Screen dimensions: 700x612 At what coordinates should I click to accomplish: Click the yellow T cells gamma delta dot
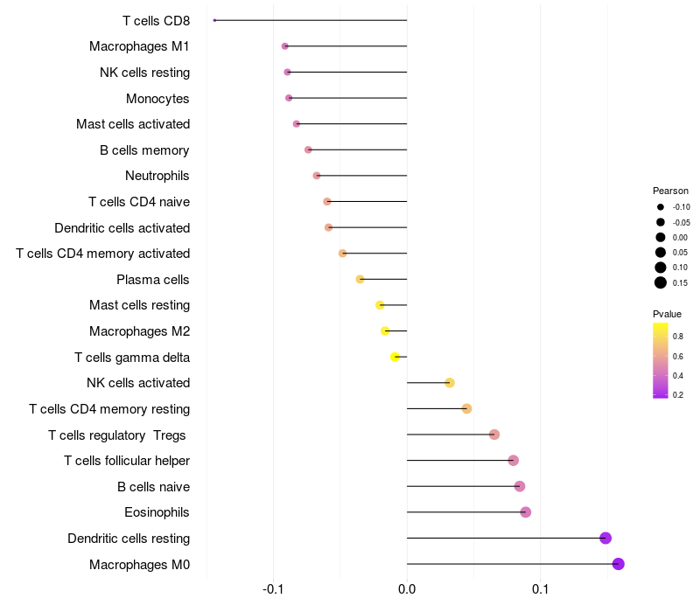point(395,357)
